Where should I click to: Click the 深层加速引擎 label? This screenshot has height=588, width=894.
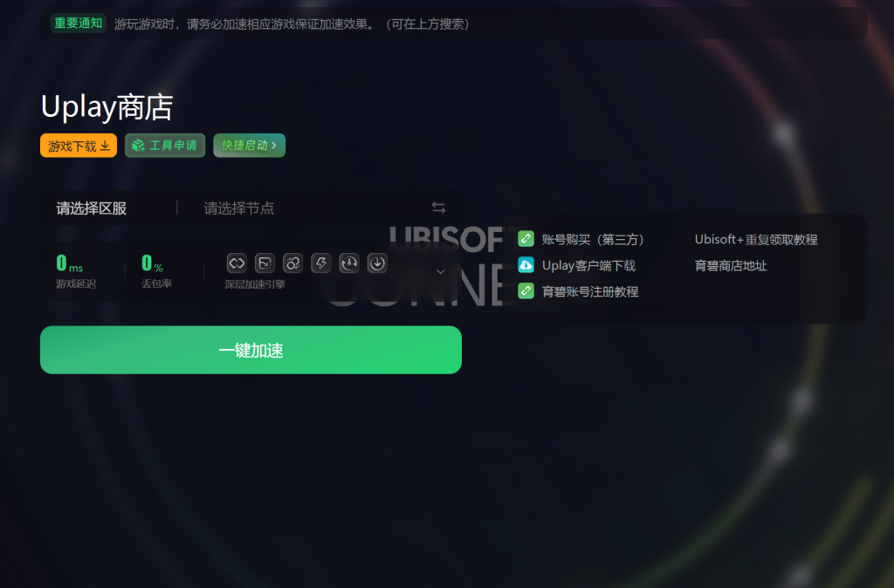coord(254,284)
